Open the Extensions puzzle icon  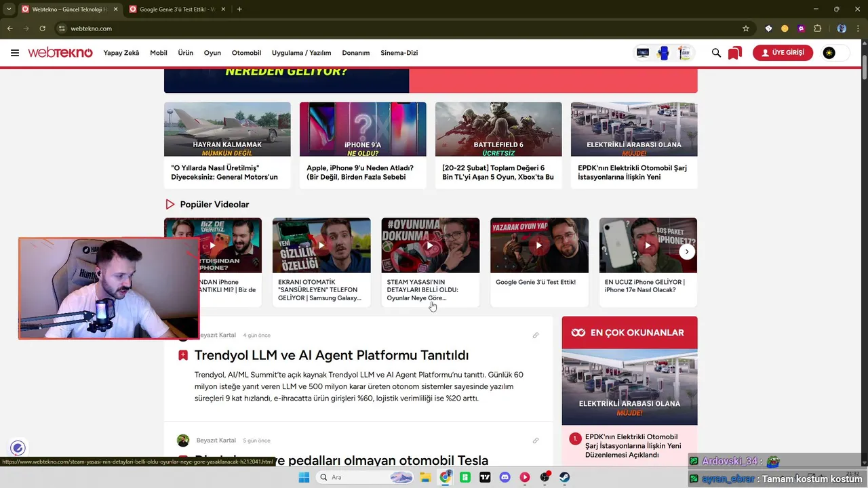(817, 28)
